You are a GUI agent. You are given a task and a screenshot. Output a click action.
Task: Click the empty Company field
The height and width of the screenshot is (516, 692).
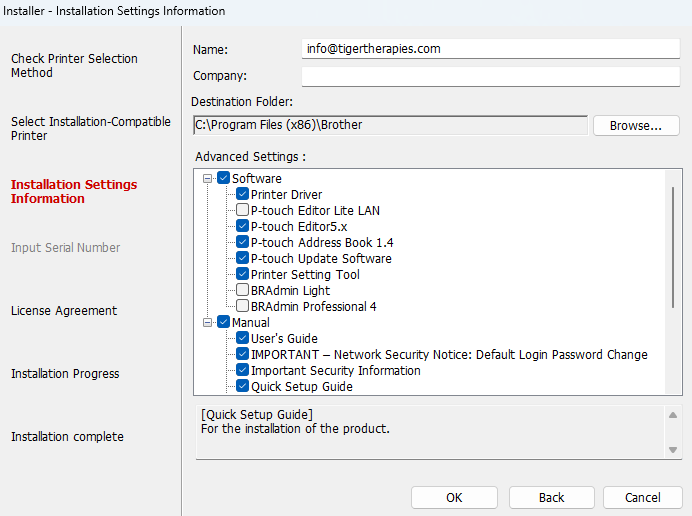(491, 76)
